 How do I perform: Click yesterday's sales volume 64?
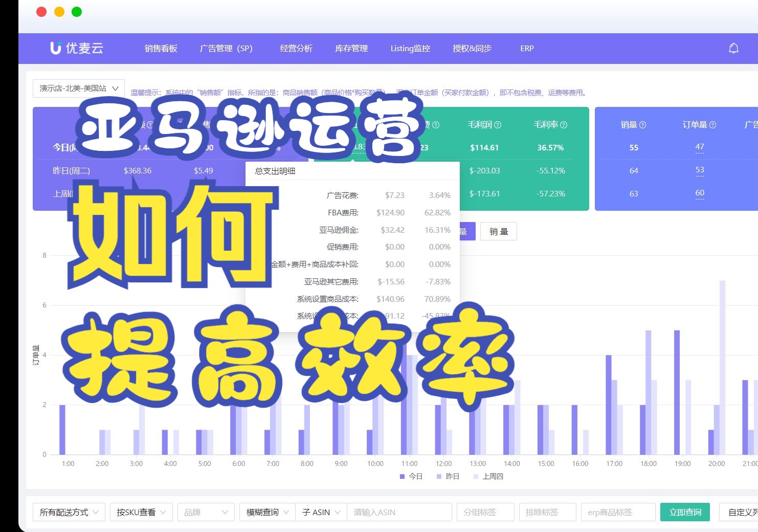(x=634, y=171)
